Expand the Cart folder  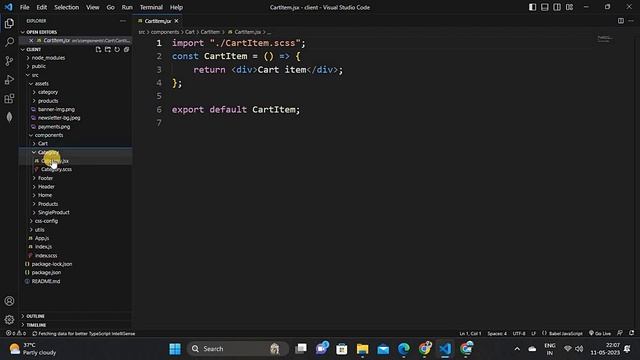coord(42,144)
